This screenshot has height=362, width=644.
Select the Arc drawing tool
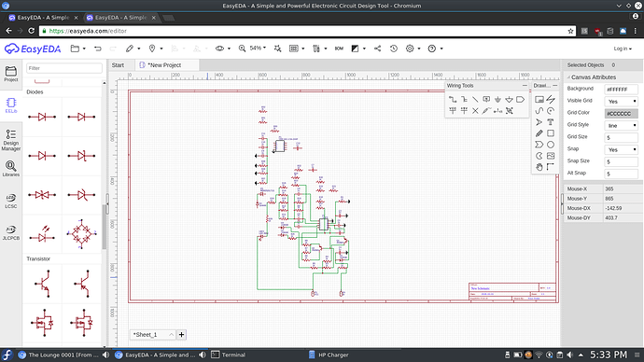(551, 111)
